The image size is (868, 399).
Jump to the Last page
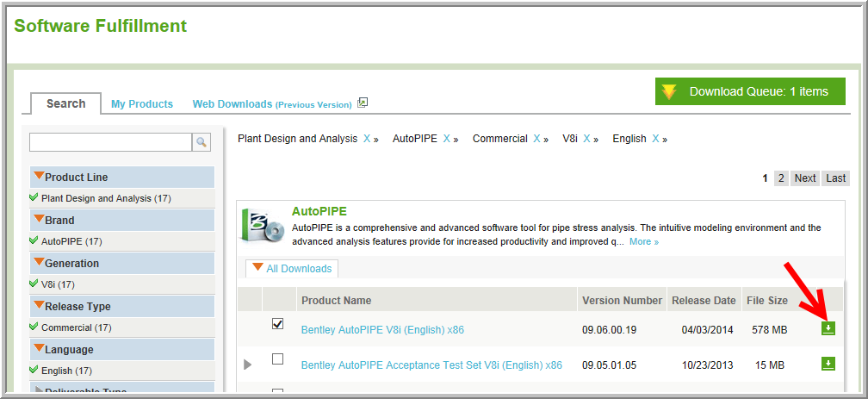(836, 178)
